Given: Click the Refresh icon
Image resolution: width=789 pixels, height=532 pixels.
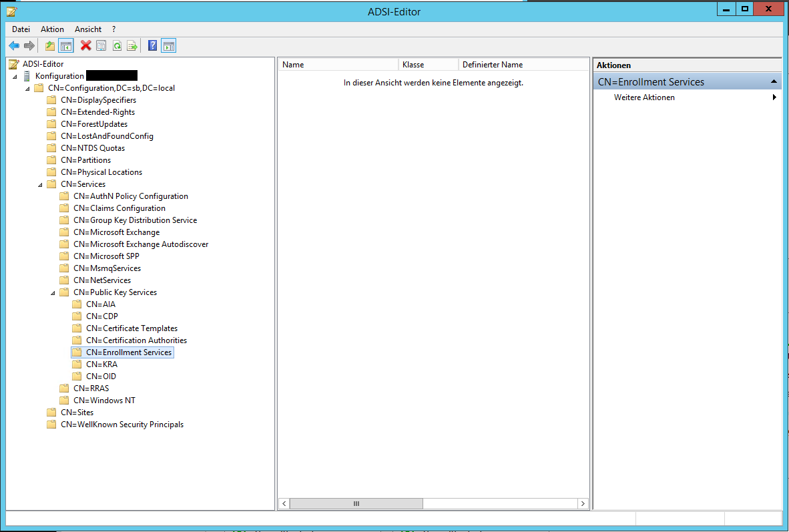Looking at the screenshot, I should coord(117,45).
